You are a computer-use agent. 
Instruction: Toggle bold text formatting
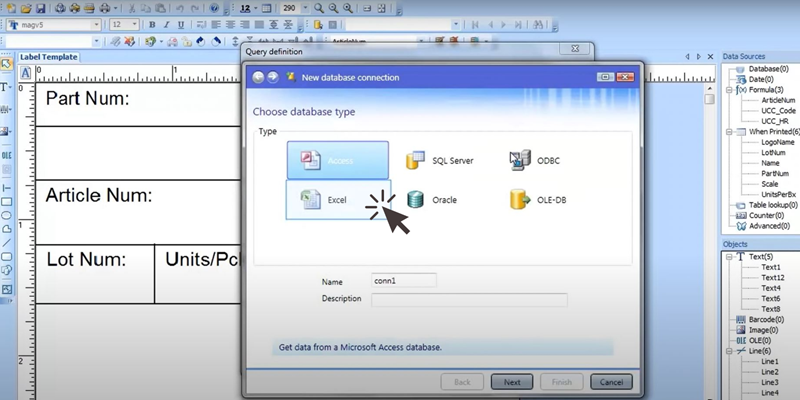[x=152, y=24]
